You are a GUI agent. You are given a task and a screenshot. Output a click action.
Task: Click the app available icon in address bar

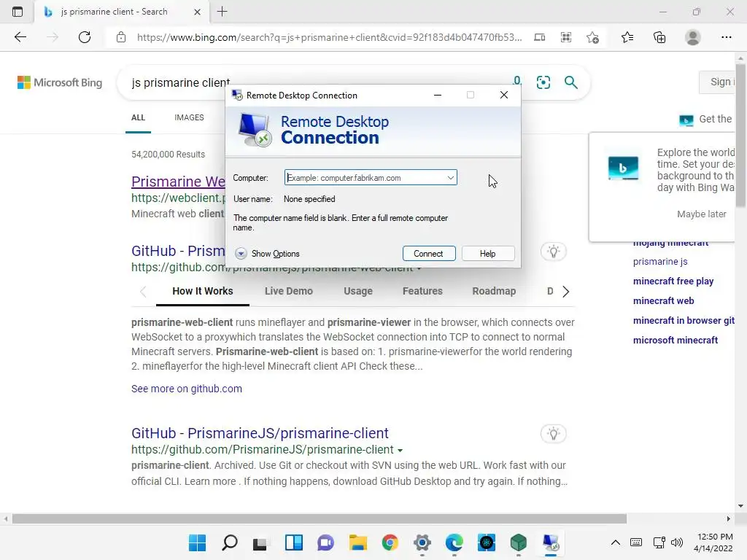pyautogui.click(x=539, y=37)
